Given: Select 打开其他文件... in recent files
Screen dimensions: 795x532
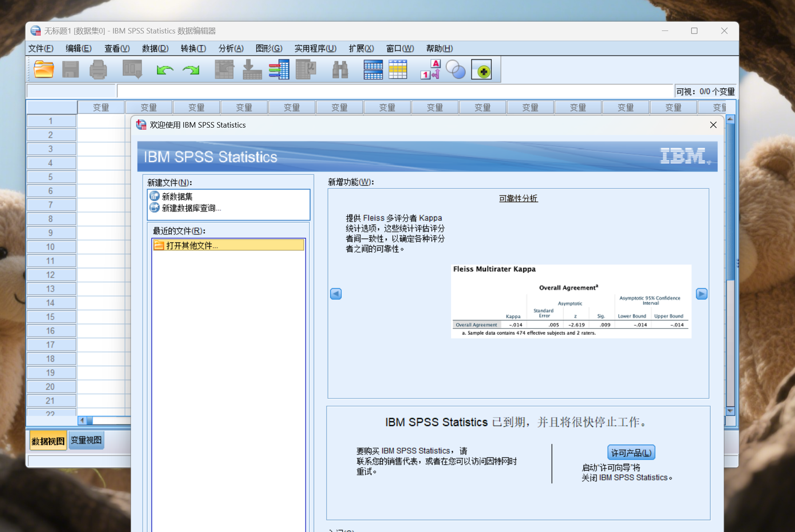Looking at the screenshot, I should (x=229, y=245).
